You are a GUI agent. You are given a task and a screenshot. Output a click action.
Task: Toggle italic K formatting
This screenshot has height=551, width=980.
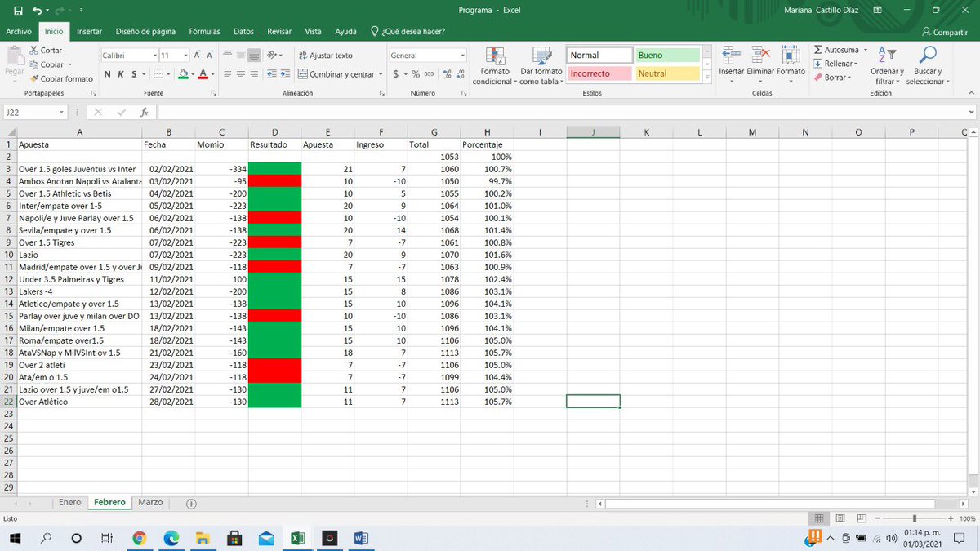tap(120, 74)
